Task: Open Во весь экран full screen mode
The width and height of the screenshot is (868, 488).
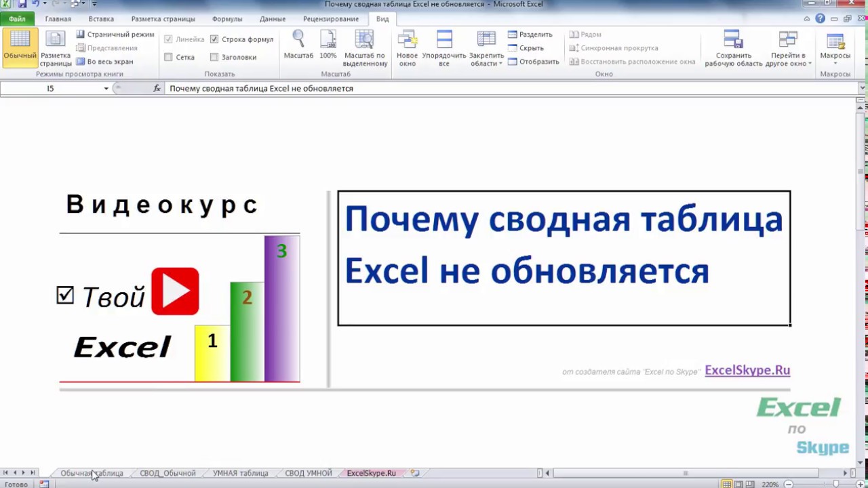Action: pos(104,62)
